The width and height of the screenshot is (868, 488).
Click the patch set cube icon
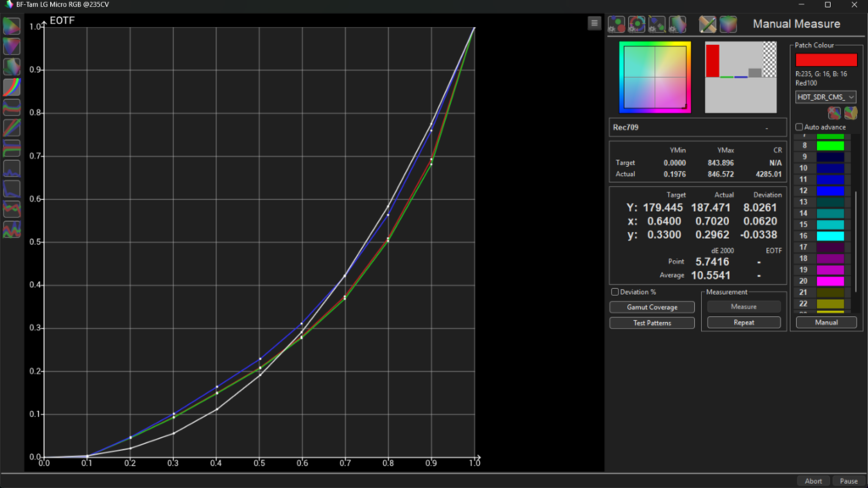click(850, 113)
